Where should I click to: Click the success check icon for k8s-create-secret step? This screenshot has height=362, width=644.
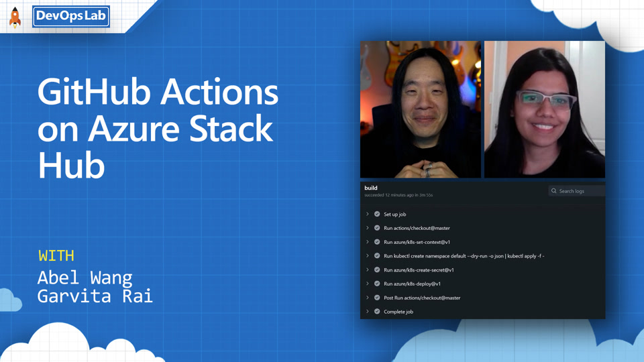377,269
